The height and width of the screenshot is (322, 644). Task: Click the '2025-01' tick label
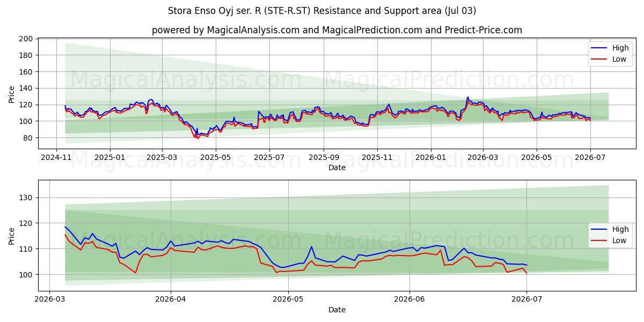(110, 158)
